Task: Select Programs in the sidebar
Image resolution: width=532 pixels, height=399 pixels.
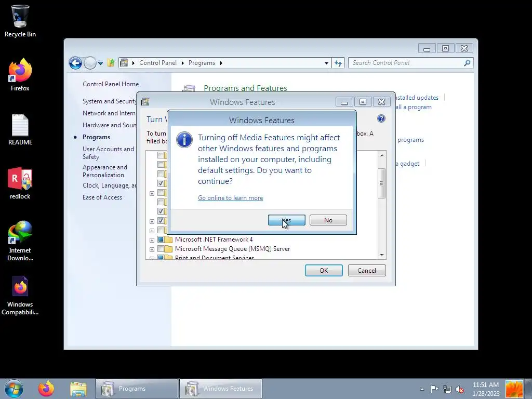Action: [x=96, y=137]
